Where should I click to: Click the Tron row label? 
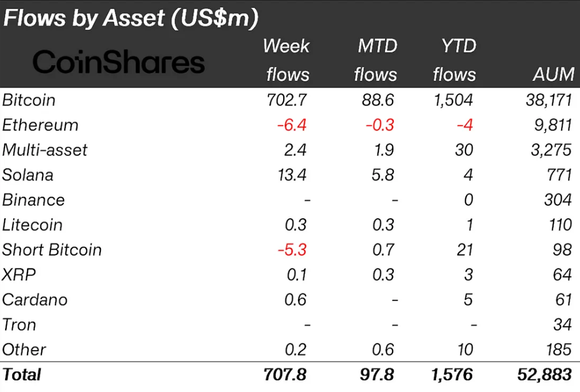[19, 324]
